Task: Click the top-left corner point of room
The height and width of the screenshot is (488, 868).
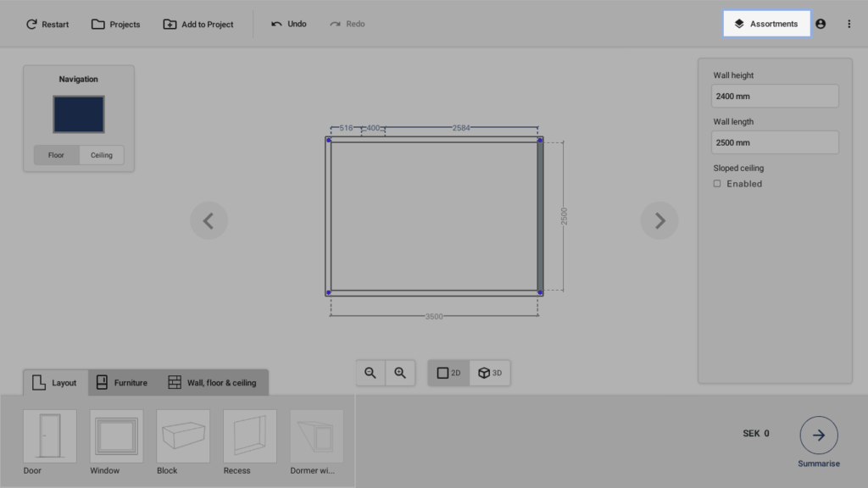Action: 328,140
